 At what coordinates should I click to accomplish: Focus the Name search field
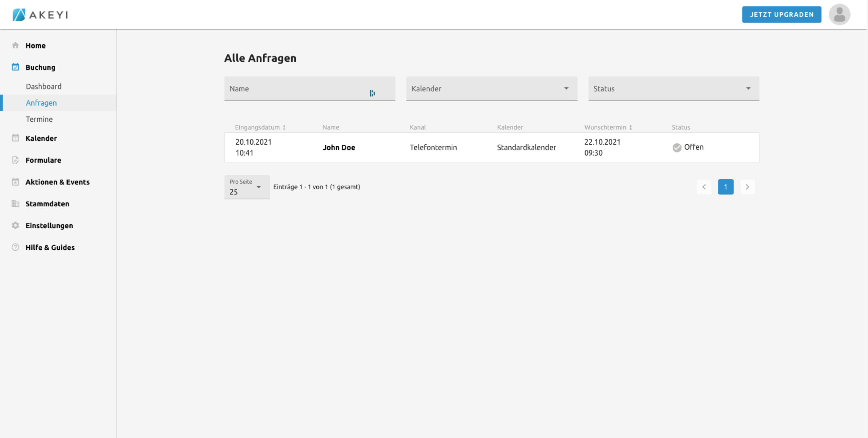pyautogui.click(x=298, y=89)
